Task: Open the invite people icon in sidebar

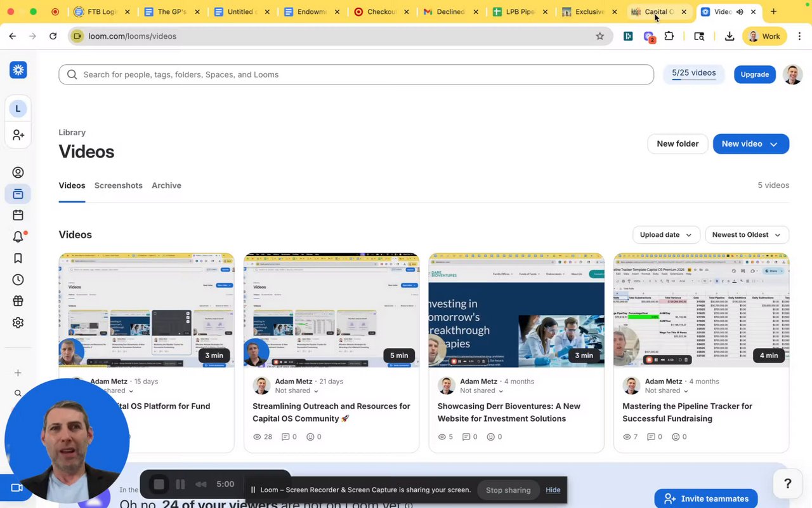Action: pos(18,135)
